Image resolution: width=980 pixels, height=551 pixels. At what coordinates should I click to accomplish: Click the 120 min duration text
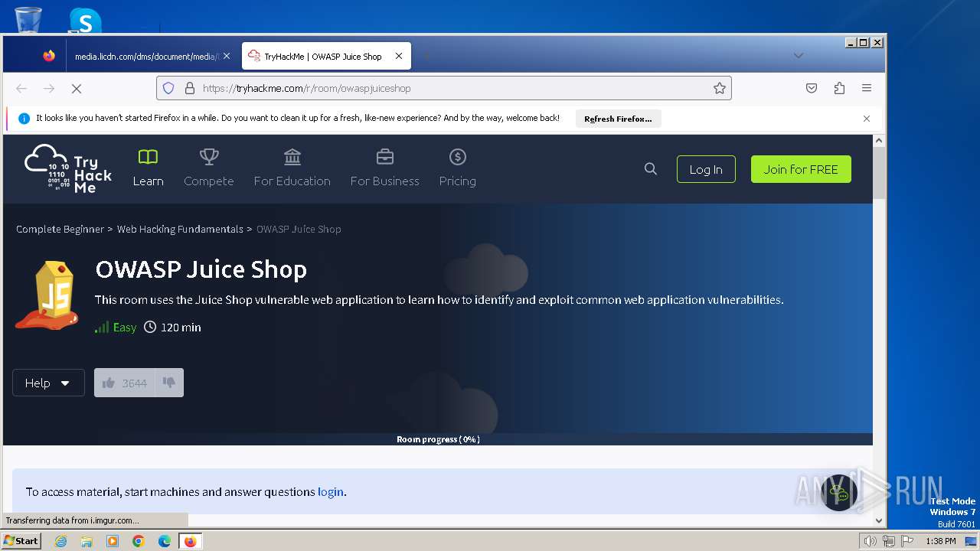click(181, 328)
